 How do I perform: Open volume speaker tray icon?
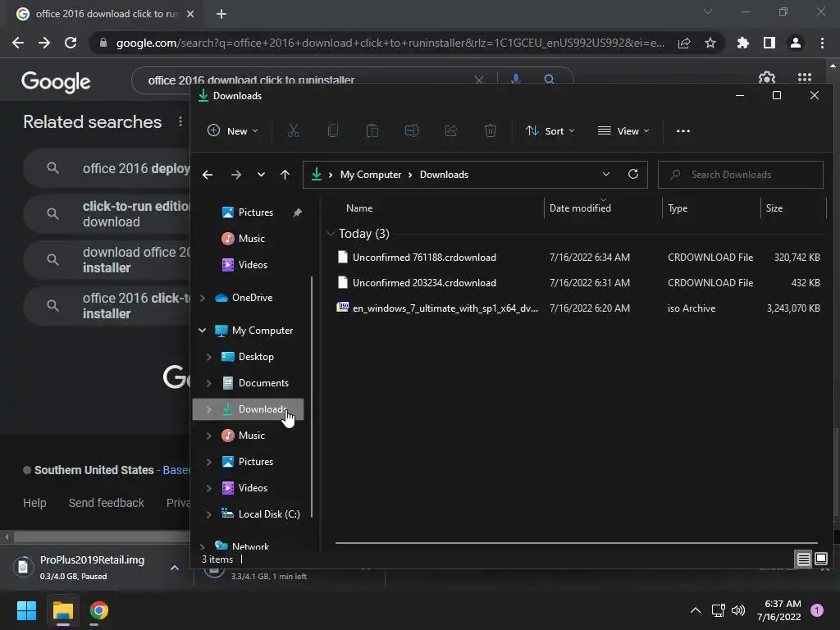click(x=738, y=610)
